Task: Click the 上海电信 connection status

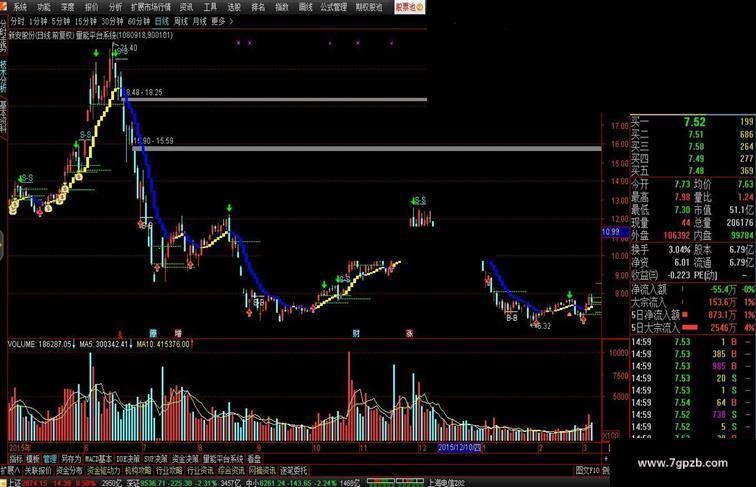Action: pos(446,483)
